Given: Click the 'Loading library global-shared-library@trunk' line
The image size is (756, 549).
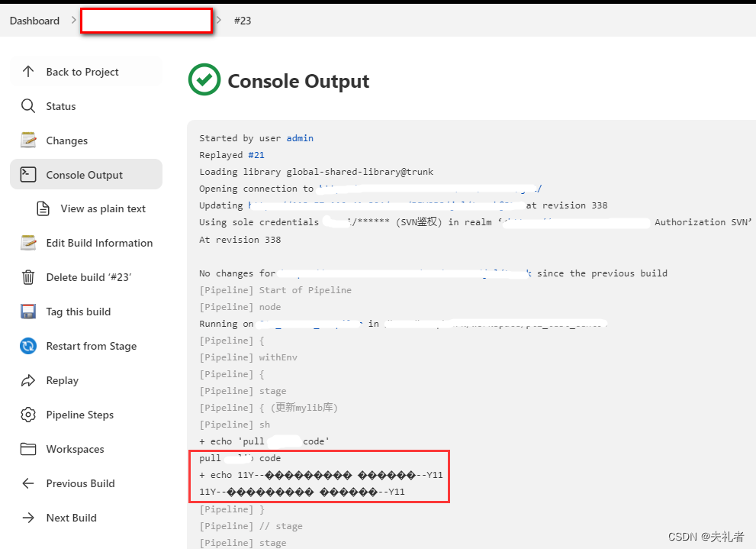Looking at the screenshot, I should click(x=317, y=172).
